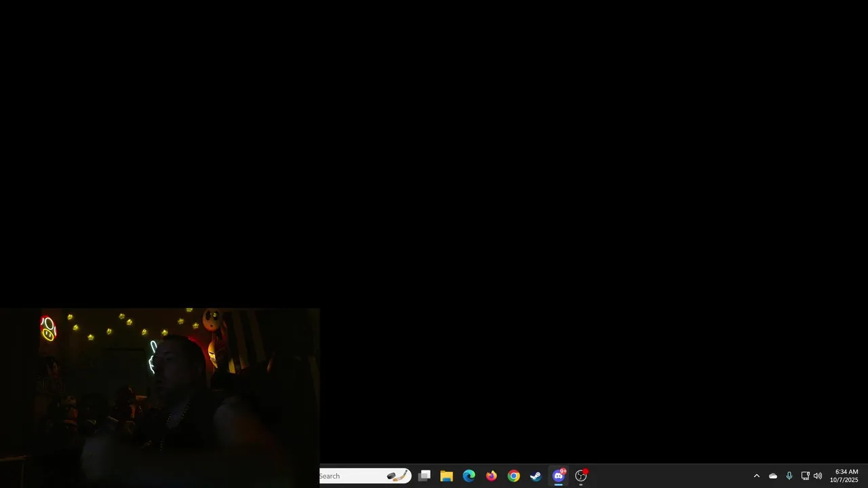This screenshot has height=488, width=868.
Task: Click the microphone tray icon
Action: coord(789,476)
